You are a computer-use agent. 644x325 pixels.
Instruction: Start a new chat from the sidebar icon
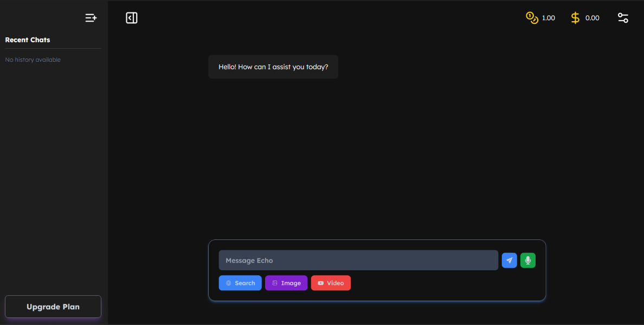point(91,18)
